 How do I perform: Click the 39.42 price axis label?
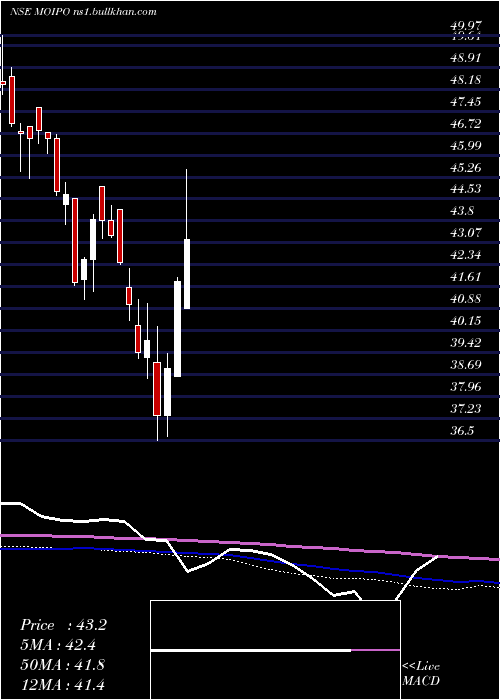466,343
